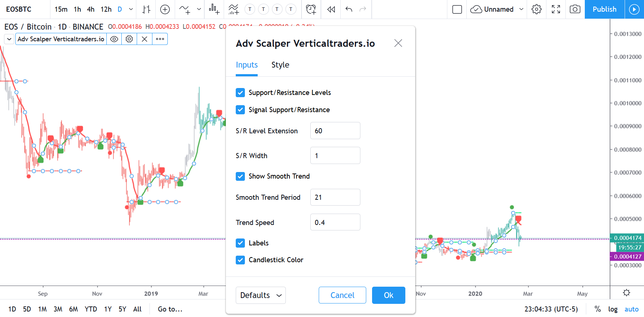The height and width of the screenshot is (317, 644).
Task: Select the D daily timeframe
Action: coord(120,9)
